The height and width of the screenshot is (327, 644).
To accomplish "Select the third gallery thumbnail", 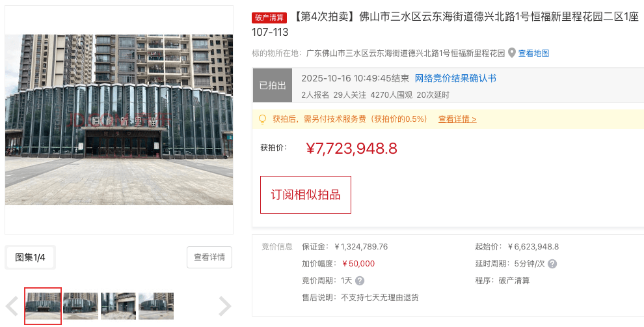I will coord(118,306).
